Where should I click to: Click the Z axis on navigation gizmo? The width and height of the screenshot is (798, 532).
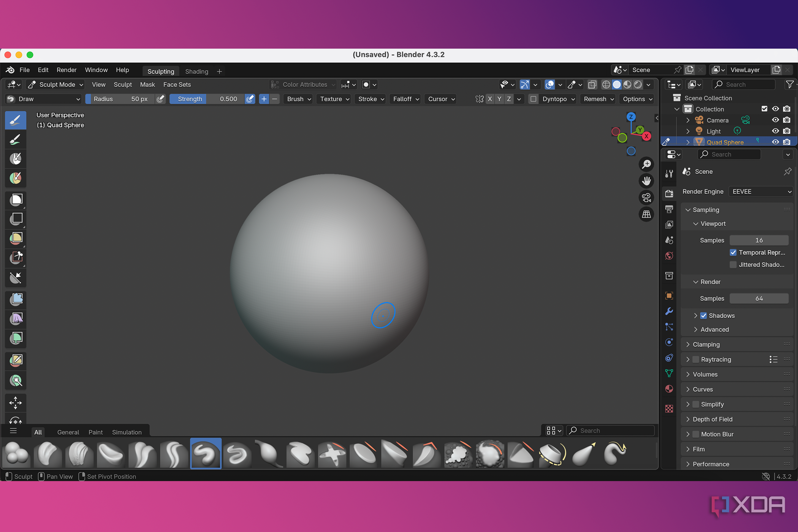(x=631, y=117)
